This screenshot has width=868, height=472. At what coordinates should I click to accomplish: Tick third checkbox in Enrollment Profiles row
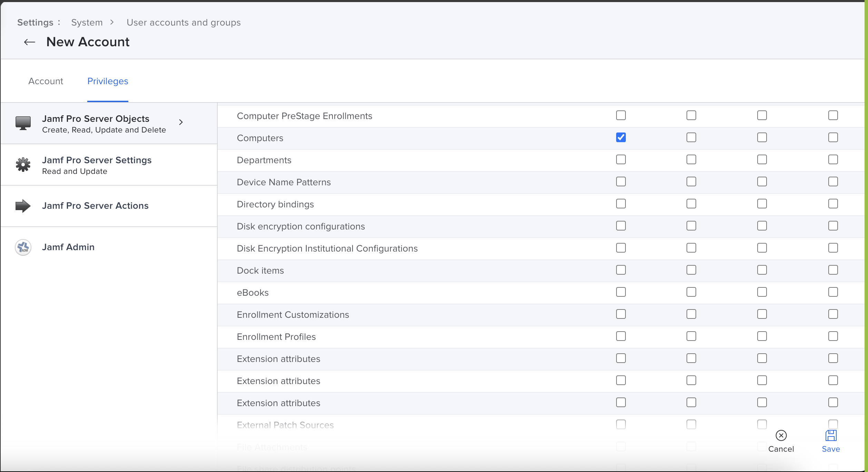pos(762,336)
